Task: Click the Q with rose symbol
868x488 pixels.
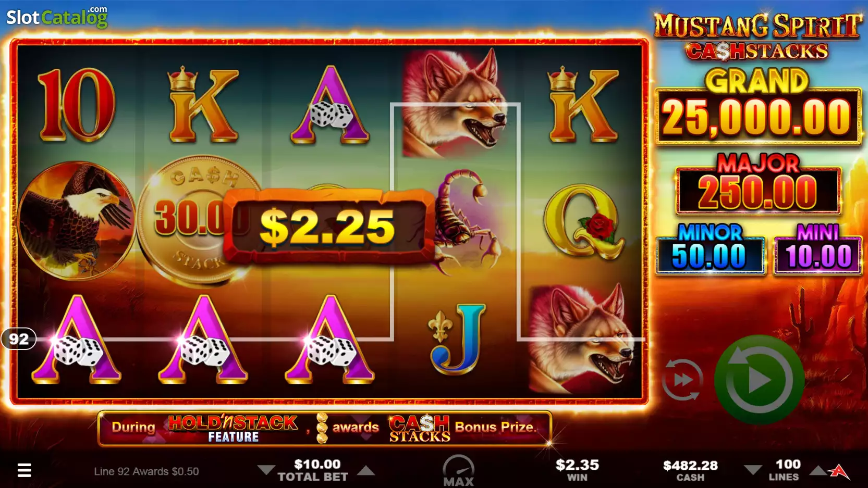Action: click(x=583, y=221)
